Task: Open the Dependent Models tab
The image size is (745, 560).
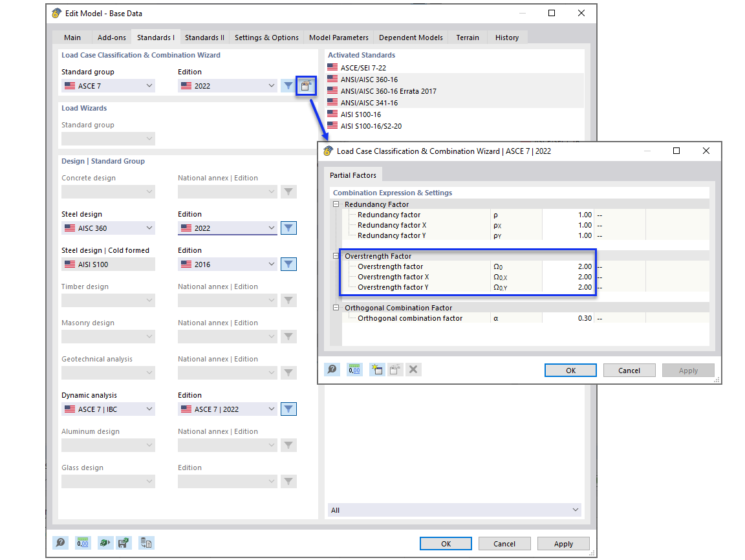Action: pos(411,38)
